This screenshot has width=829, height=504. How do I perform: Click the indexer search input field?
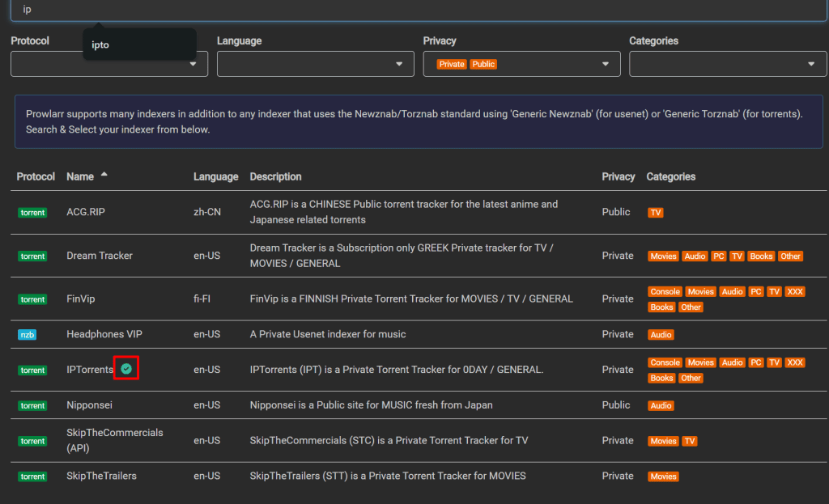coord(414,10)
